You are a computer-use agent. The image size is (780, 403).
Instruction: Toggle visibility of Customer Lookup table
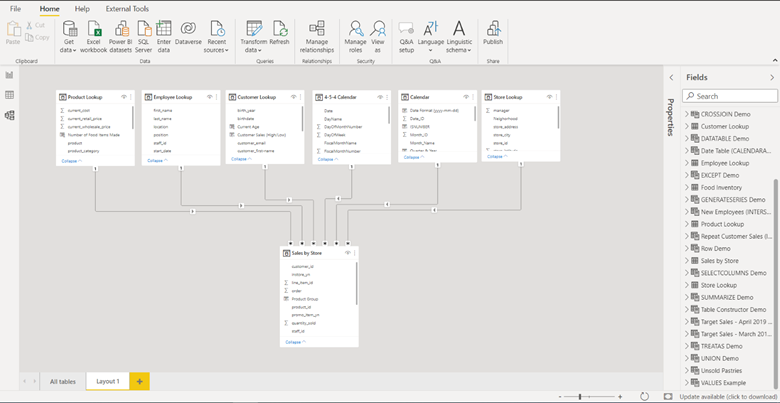[293, 97]
